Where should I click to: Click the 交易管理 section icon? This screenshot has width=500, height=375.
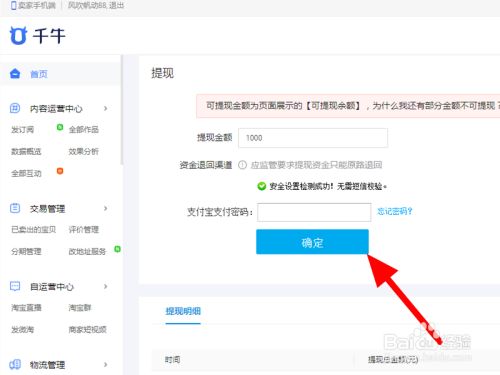(15, 208)
